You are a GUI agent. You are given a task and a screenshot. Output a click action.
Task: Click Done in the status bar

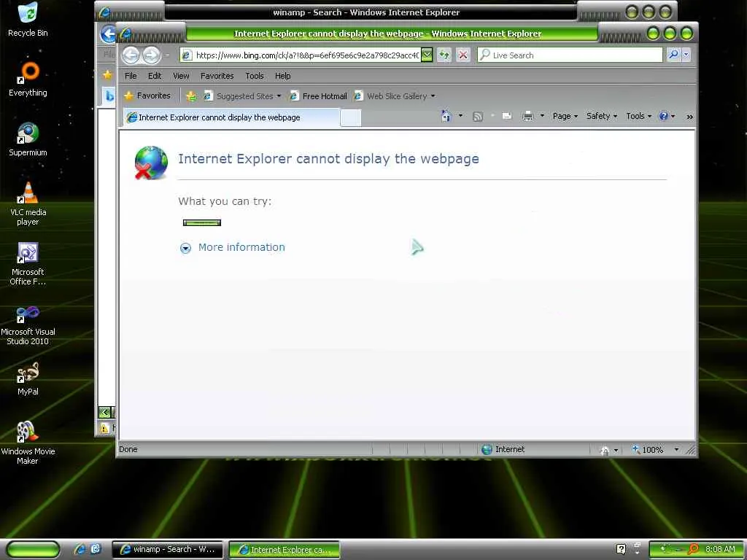click(x=128, y=449)
